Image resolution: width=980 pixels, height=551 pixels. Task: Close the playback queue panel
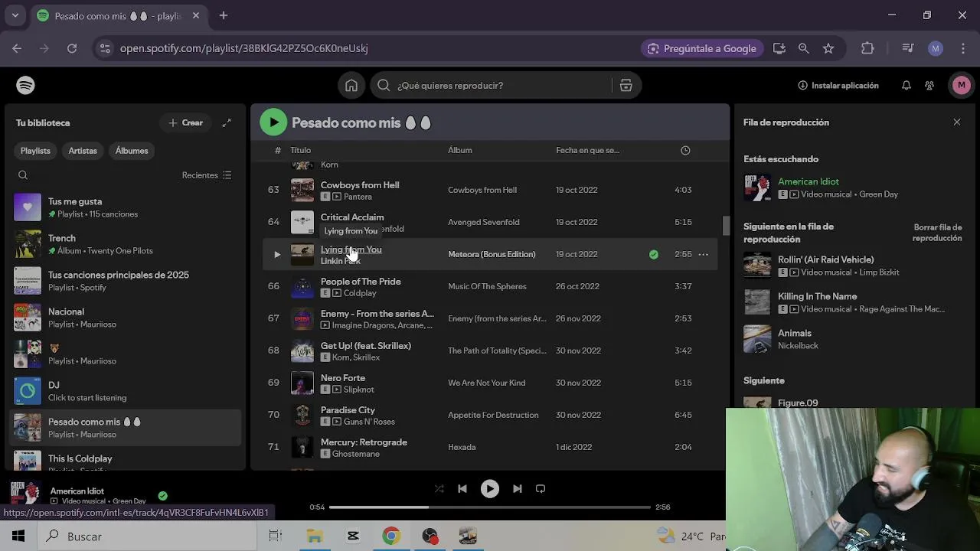957,122
